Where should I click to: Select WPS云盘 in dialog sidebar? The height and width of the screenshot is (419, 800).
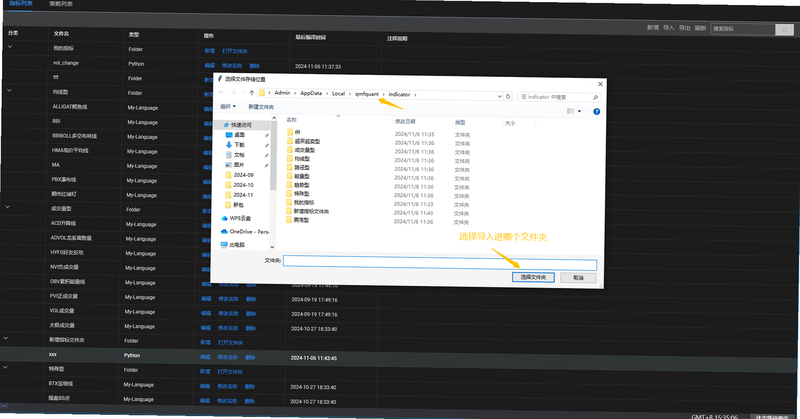[240, 218]
